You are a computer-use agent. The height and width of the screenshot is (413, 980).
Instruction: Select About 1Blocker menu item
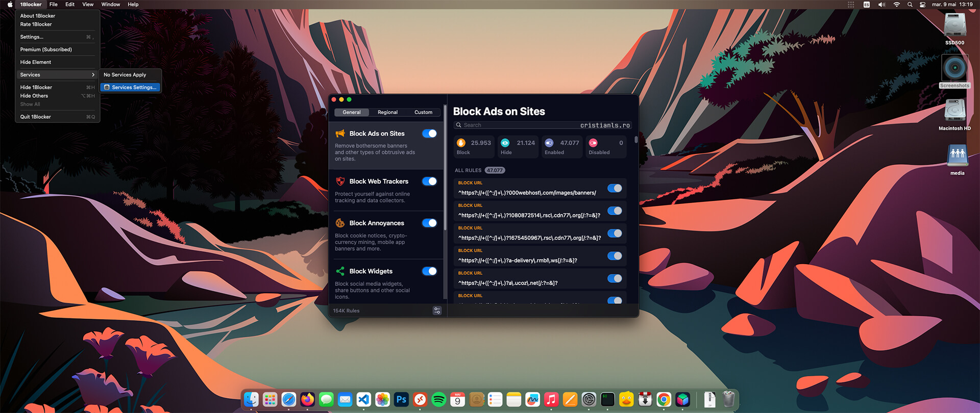(x=57, y=16)
